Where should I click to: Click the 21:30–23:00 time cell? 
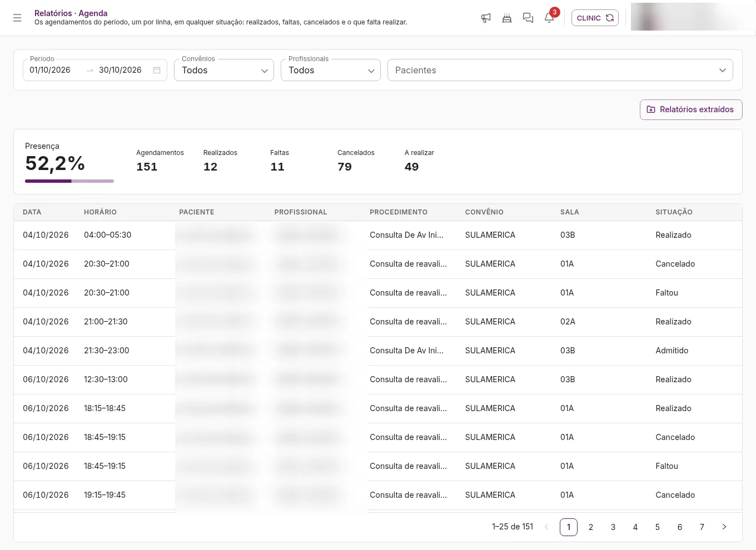[x=106, y=351]
